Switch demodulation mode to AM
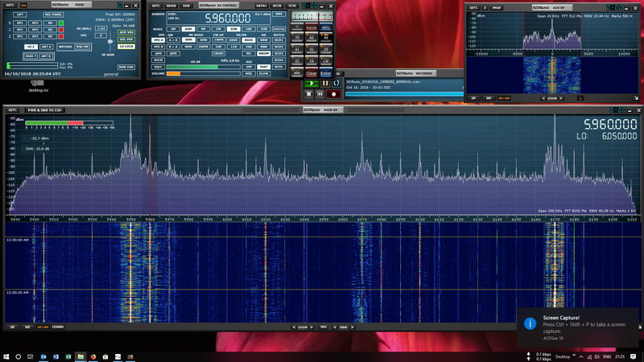 [173, 29]
